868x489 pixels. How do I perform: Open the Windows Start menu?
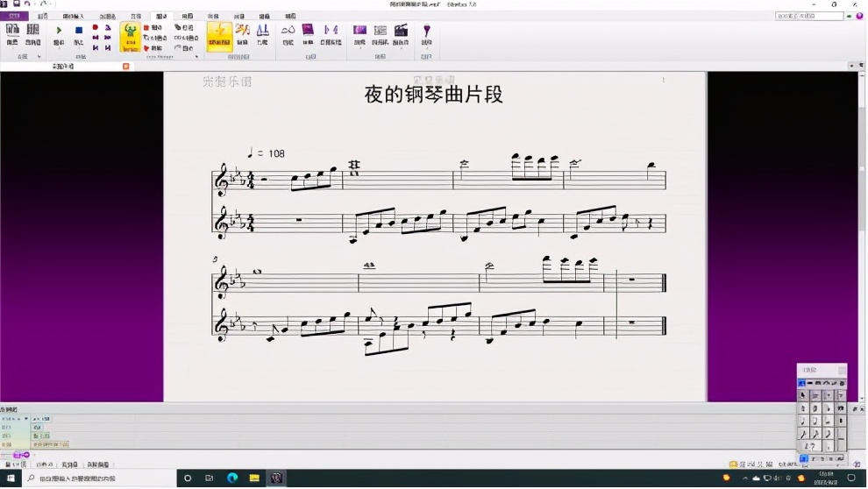[x=11, y=478]
